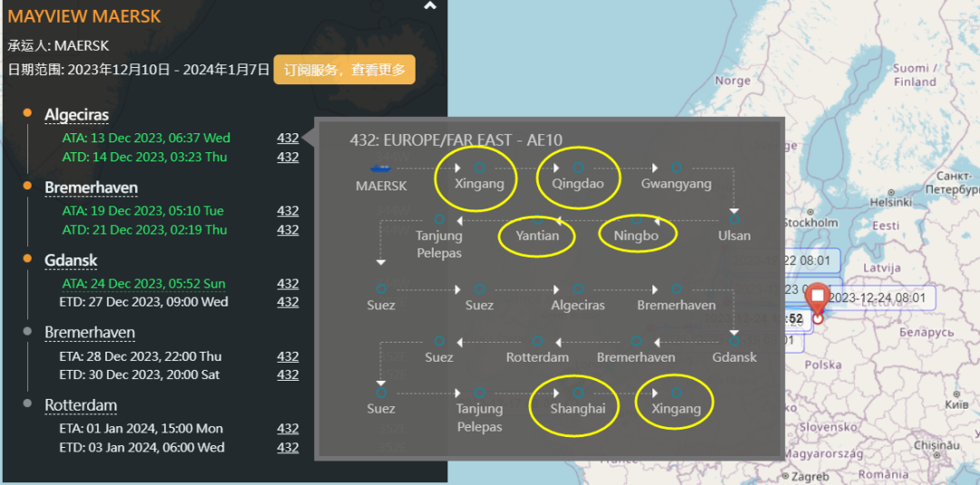Open the Algeciras port link
Image resolution: width=980 pixels, height=485 pixels.
pyautogui.click(x=76, y=115)
